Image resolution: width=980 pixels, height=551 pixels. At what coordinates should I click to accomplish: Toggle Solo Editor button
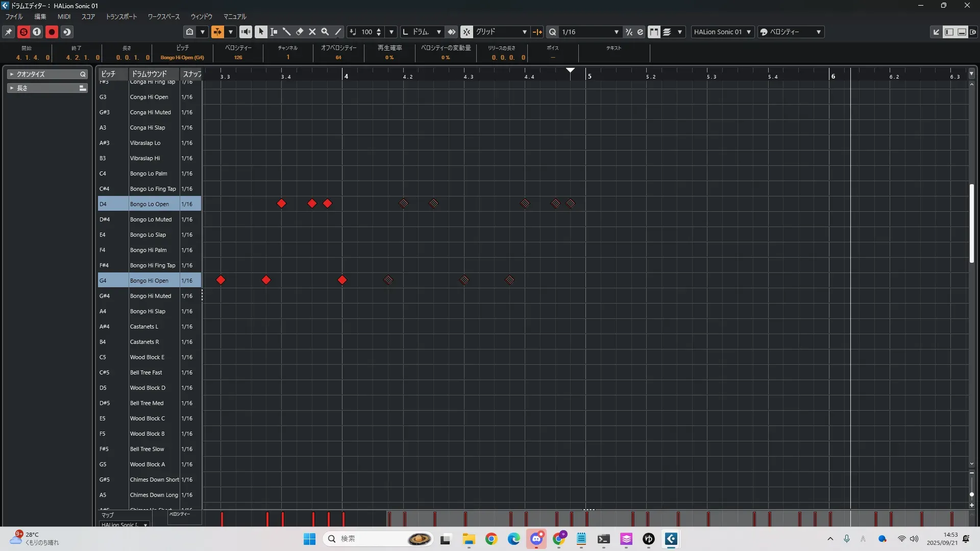tap(23, 32)
